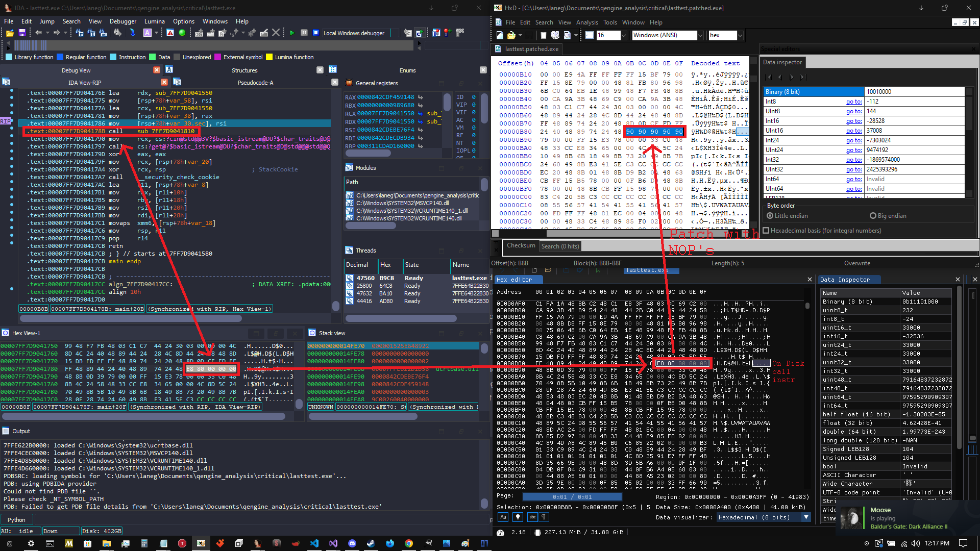Viewport: 980px width, 551px height.
Task: Open the Windows (ANSI) charset dropdown
Action: (x=700, y=35)
